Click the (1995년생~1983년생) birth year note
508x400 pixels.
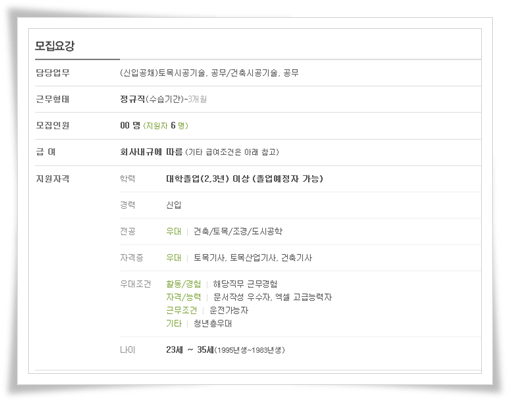[x=250, y=350]
